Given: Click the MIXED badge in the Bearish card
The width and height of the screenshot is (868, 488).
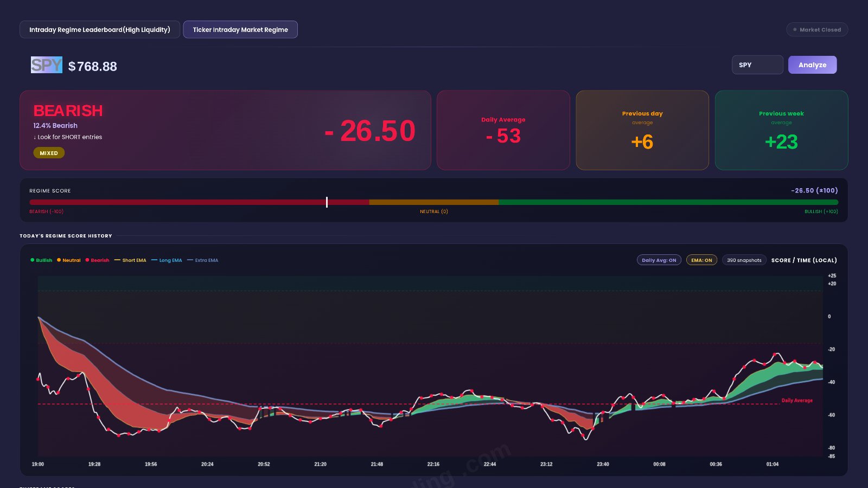Looking at the screenshot, I should [49, 153].
